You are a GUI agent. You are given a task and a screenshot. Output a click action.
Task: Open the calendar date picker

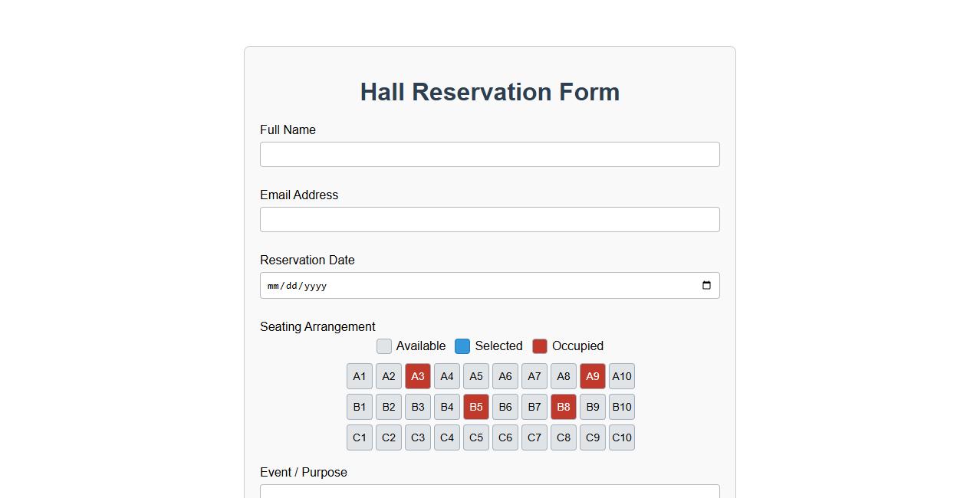pos(705,285)
